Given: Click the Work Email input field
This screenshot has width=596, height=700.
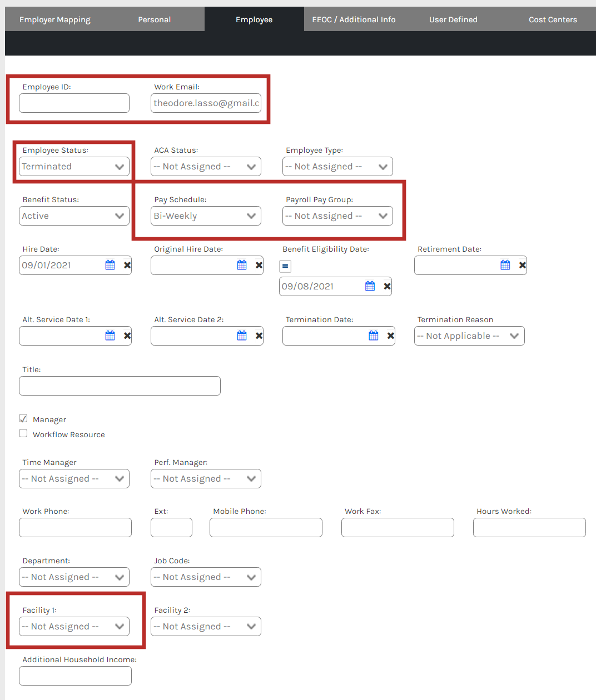Looking at the screenshot, I should click(206, 103).
